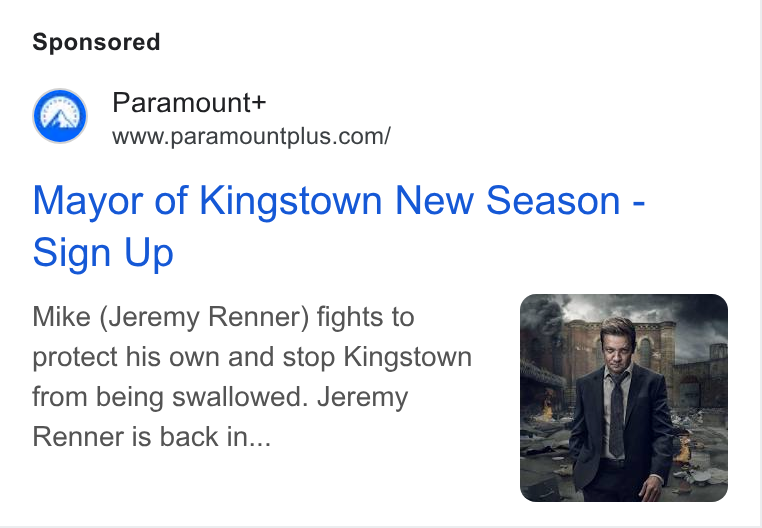
Task: Open the Mayor of Kingstown poster thumbnail
Action: 623,398
